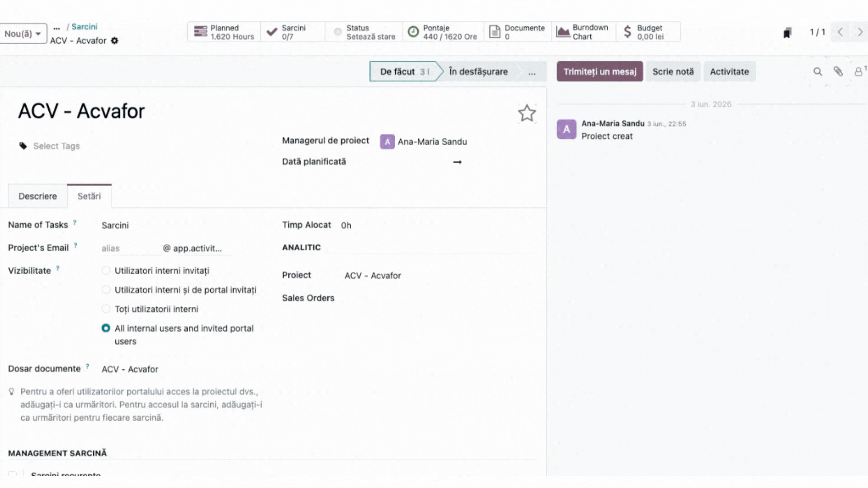Expand the Nou(ă) dropdown button
This screenshot has width=868, height=488.
(x=23, y=33)
